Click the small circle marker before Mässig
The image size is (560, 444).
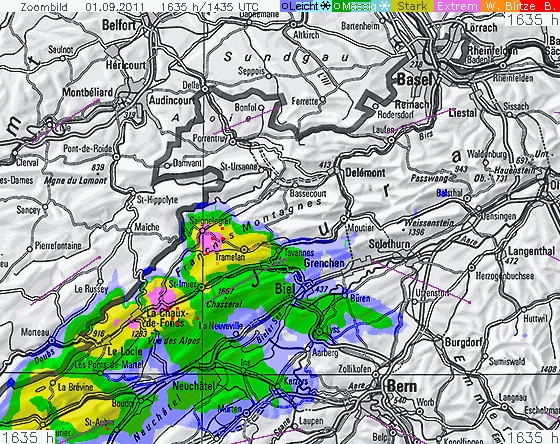click(x=337, y=6)
